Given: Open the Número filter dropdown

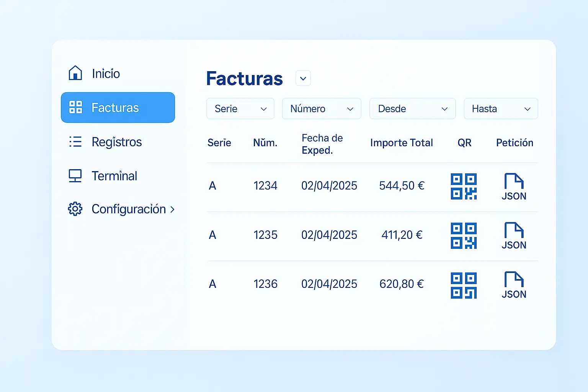Looking at the screenshot, I should 321,109.
